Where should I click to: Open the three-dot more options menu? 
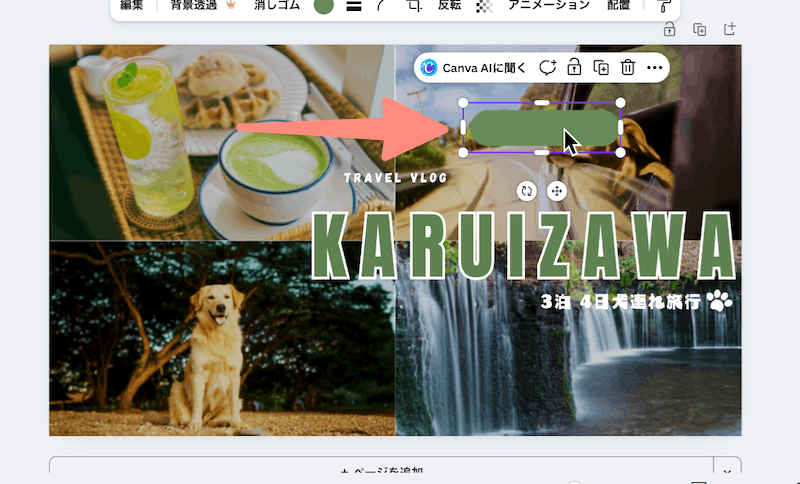pos(655,68)
